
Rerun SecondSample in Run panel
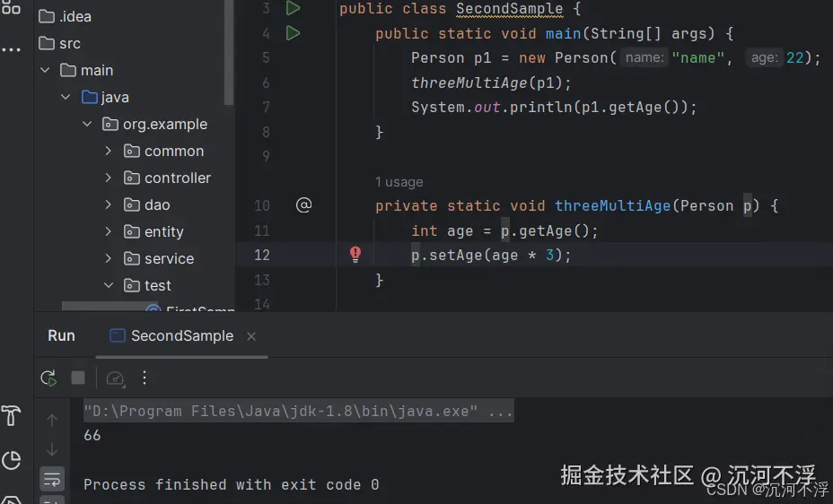pos(48,378)
